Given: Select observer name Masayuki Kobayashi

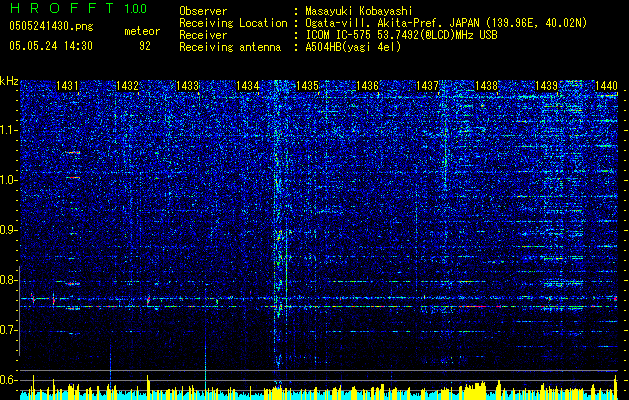Looking at the screenshot, I should tap(359, 11).
